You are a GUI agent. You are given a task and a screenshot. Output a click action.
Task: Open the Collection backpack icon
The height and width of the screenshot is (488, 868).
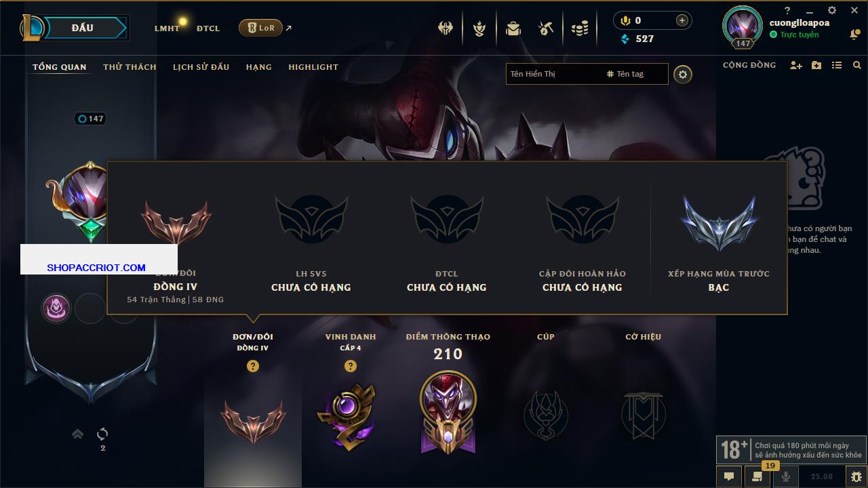tap(513, 28)
